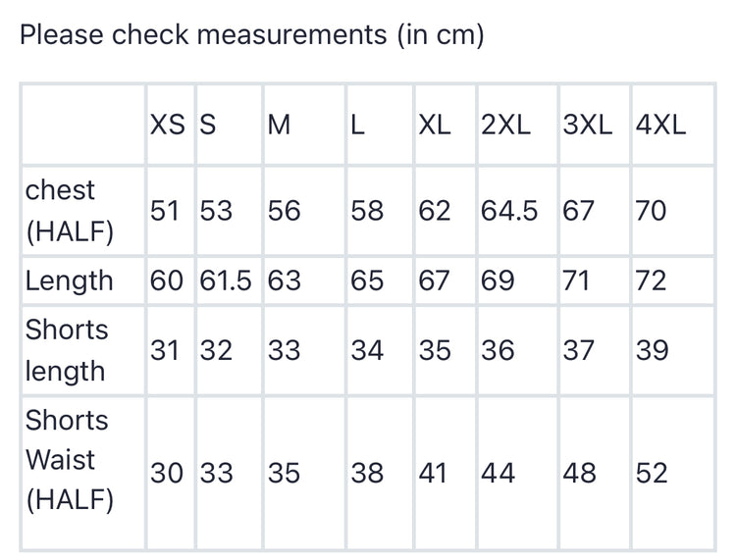Select the 3XL column header

588,125
